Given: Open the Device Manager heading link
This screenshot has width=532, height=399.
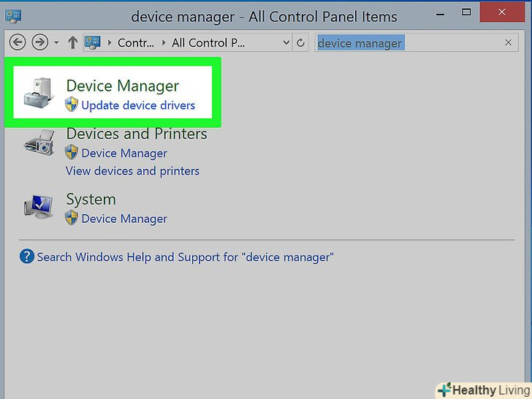Looking at the screenshot, I should coord(122,86).
